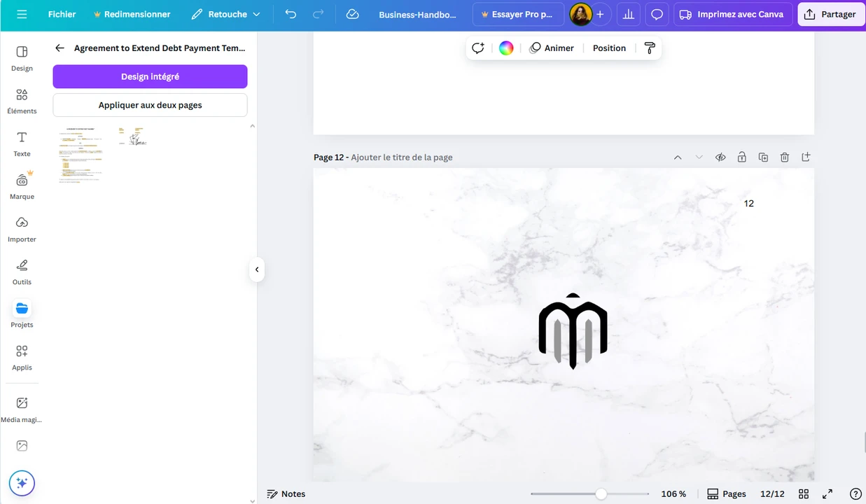Select the second template page thumbnail
Viewport: 866px width, 504px height.
tap(133, 136)
